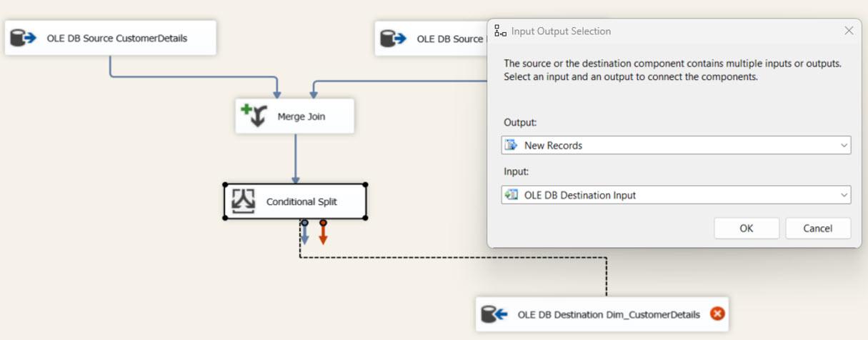The height and width of the screenshot is (340, 868).
Task: Click the red error icon on destination
Action: (717, 314)
